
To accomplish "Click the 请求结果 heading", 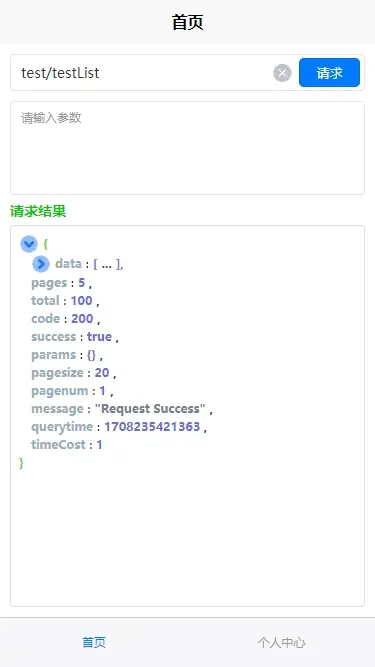I will tap(38, 211).
